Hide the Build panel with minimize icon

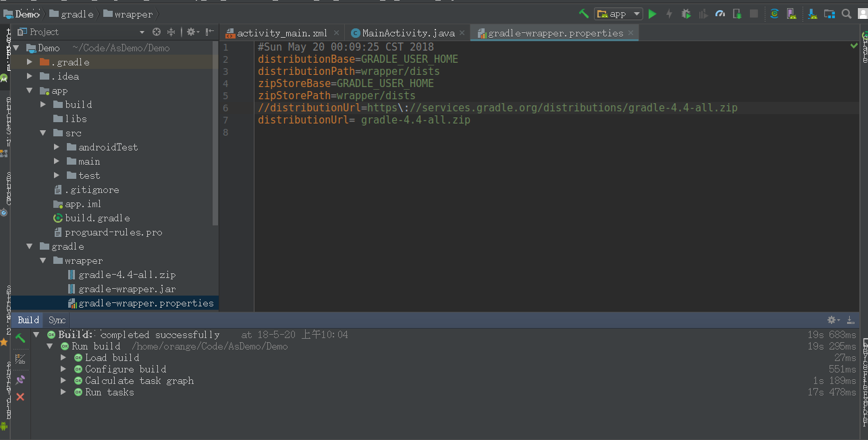(850, 320)
